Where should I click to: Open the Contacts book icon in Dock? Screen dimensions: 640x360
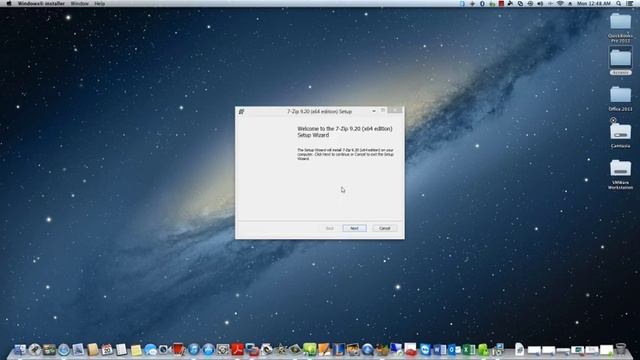point(93,349)
